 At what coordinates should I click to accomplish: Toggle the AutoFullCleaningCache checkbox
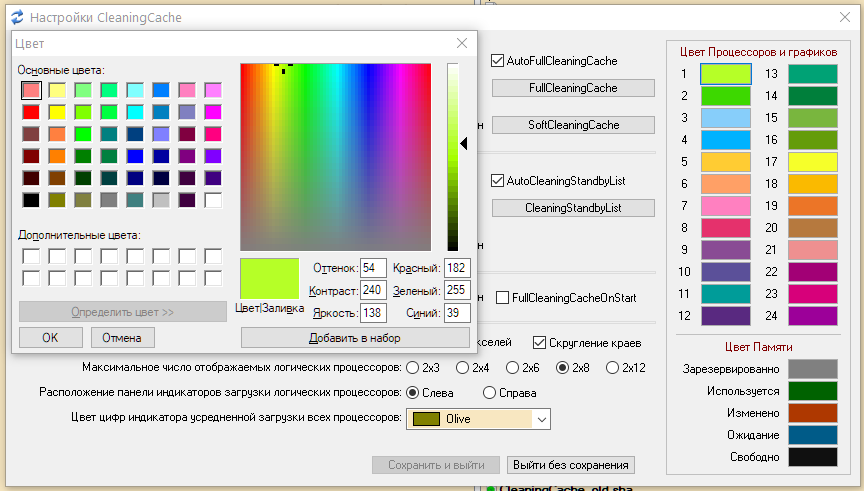coord(497,61)
